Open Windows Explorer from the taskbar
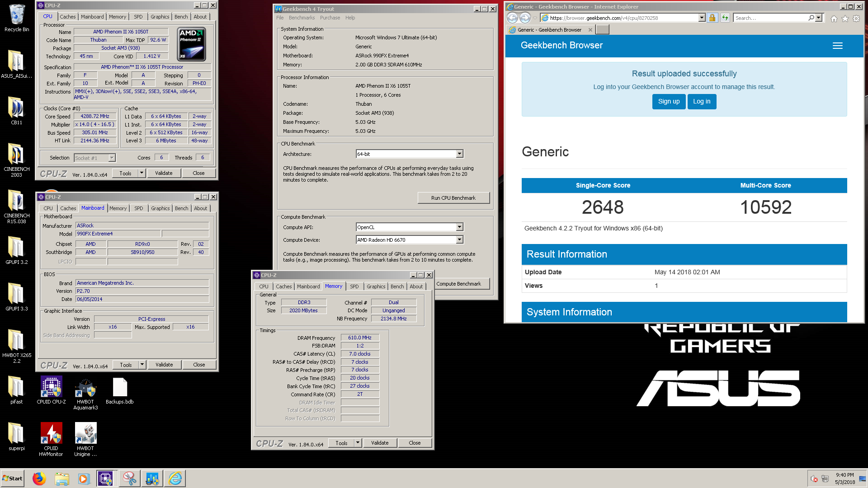868x488 pixels. click(62, 479)
